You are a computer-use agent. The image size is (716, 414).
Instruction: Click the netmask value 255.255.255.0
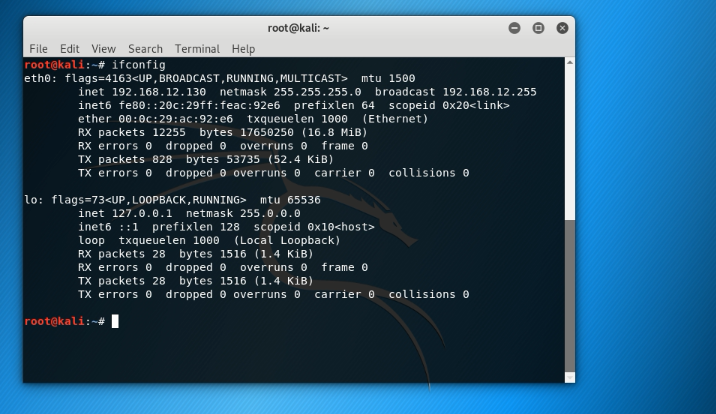point(317,92)
